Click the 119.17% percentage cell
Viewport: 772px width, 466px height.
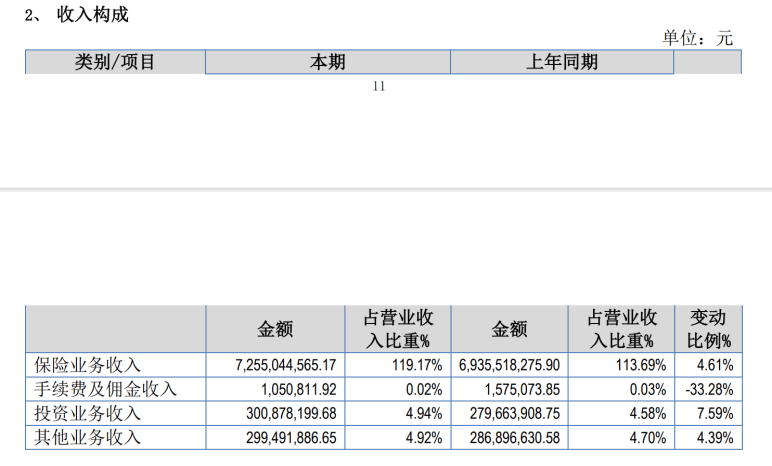click(417, 365)
